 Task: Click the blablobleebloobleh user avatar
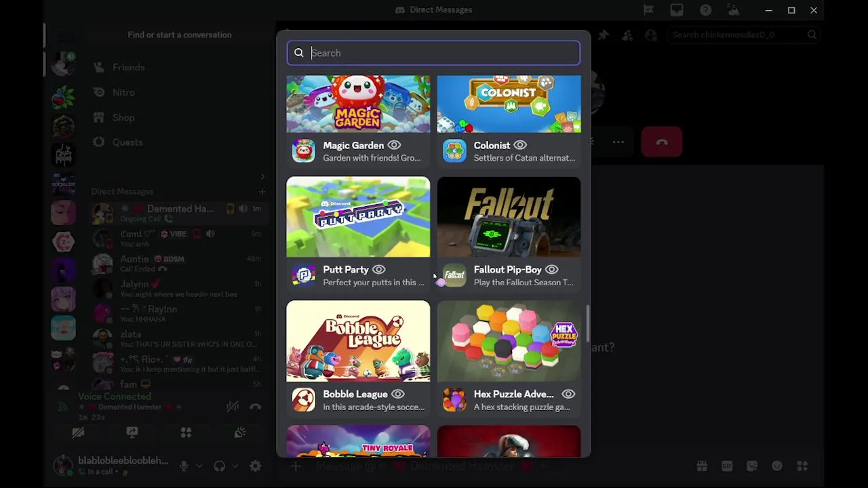pos(63,466)
